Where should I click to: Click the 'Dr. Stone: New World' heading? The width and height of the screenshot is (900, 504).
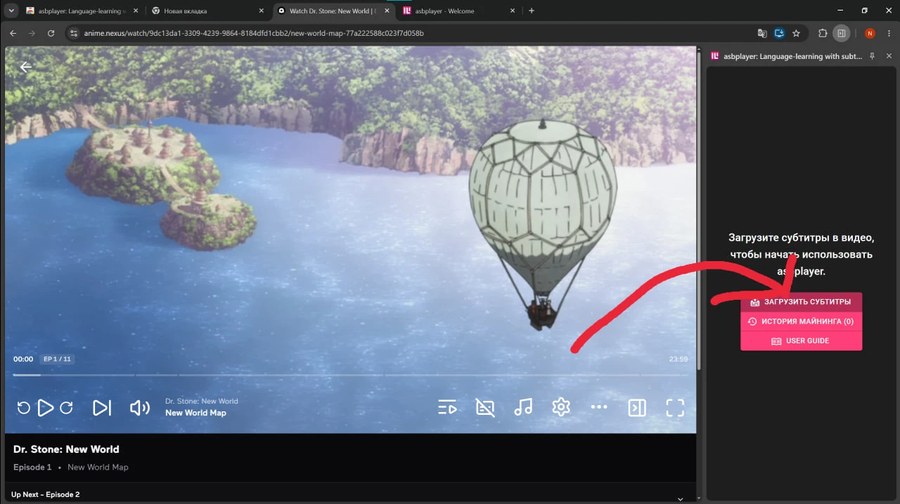point(66,449)
